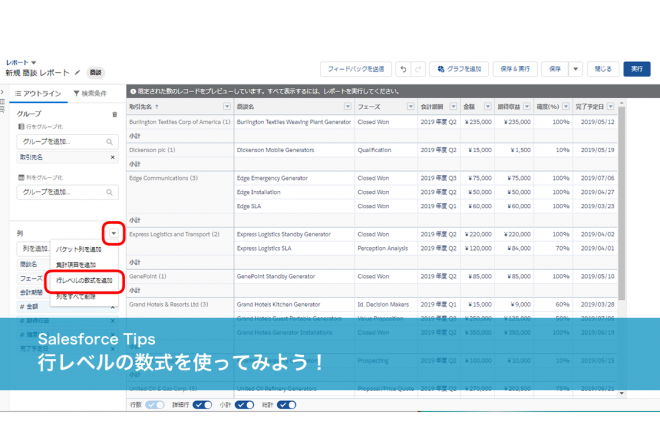Click Burlington Textiles Corp of America (1) cell
This screenshot has height=438, width=660.
tap(180, 122)
